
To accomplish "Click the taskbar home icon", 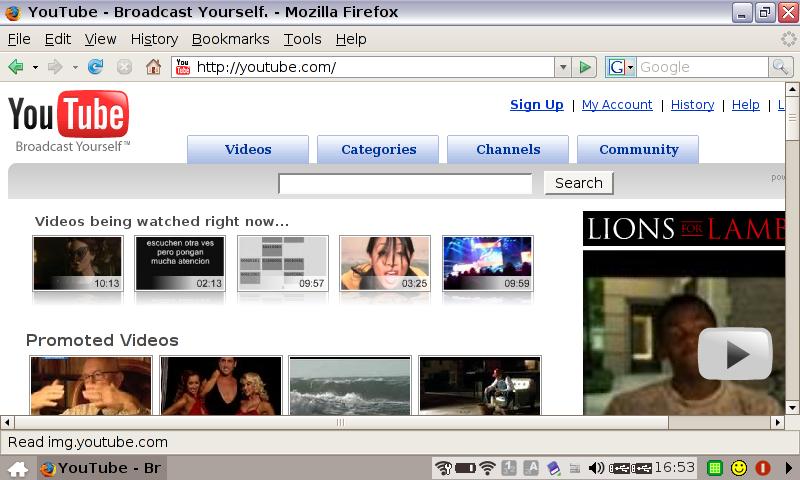I will pyautogui.click(x=18, y=468).
